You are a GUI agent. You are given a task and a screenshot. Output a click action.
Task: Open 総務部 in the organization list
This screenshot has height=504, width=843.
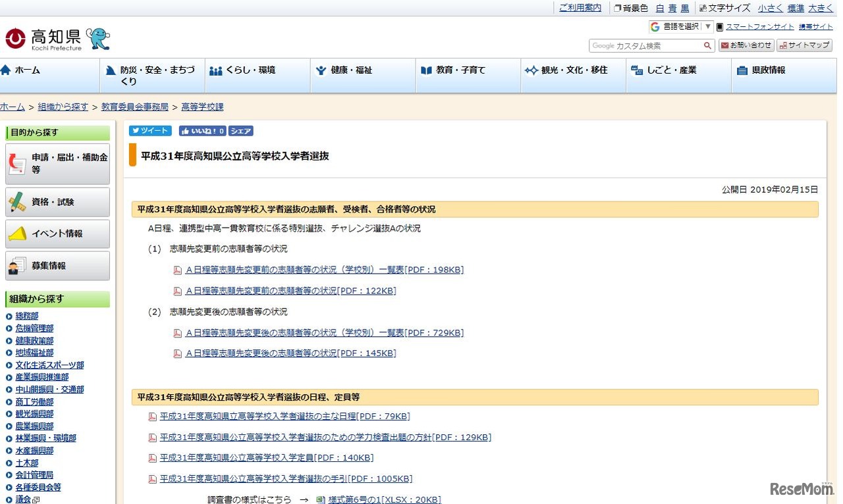(27, 316)
